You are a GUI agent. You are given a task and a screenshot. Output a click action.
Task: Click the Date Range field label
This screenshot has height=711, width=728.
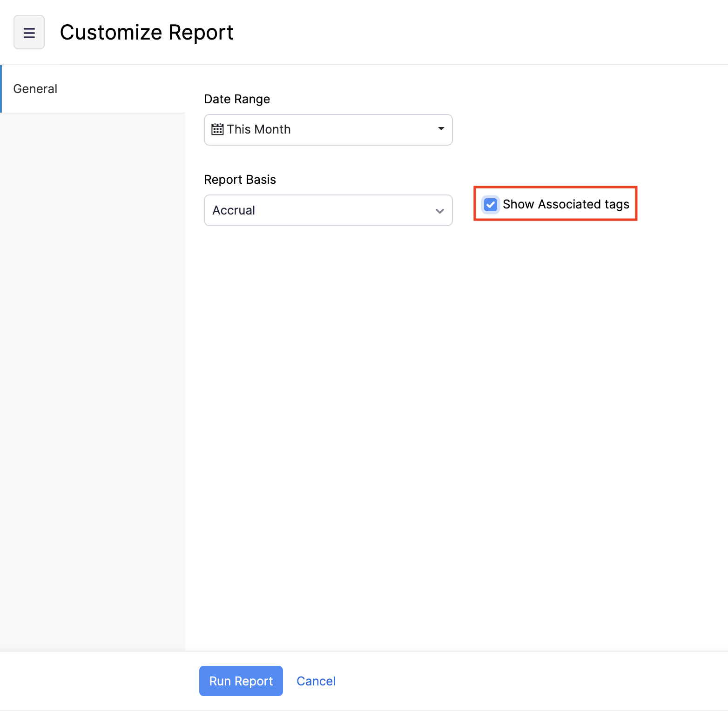point(237,99)
